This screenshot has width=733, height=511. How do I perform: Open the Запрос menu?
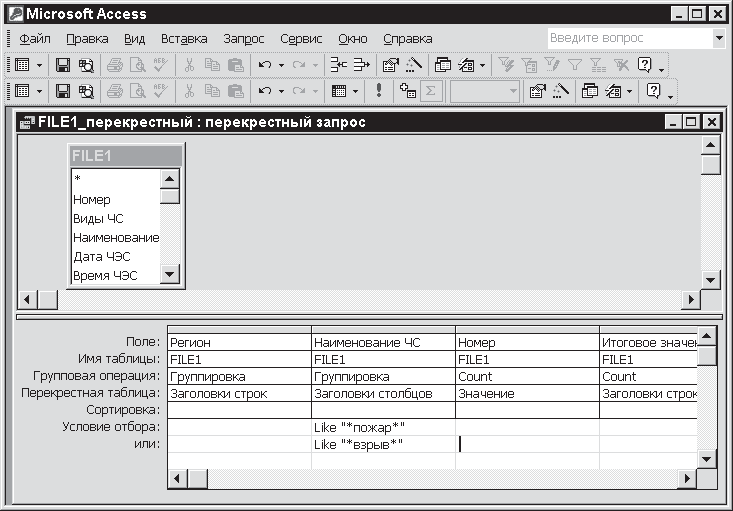click(x=244, y=39)
